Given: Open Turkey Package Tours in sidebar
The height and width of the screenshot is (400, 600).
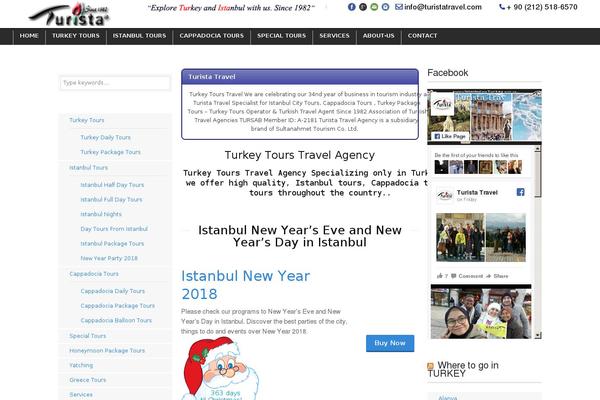Looking at the screenshot, I should pos(110,152).
